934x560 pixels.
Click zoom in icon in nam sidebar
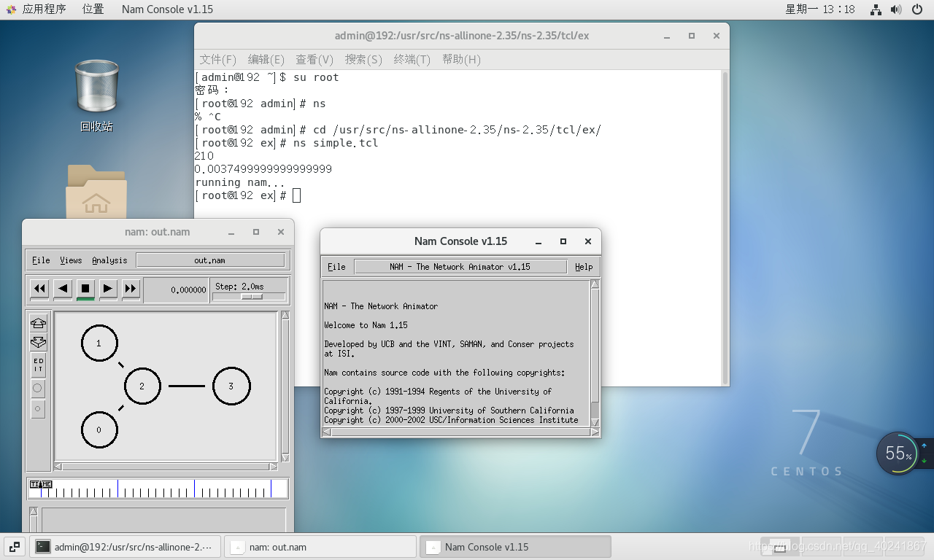point(39,323)
